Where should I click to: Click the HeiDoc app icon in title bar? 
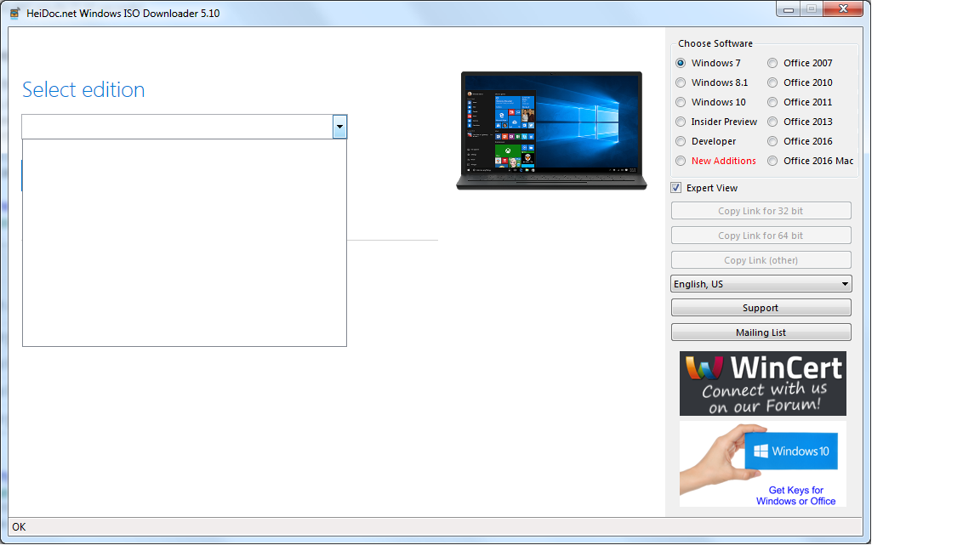pyautogui.click(x=15, y=13)
